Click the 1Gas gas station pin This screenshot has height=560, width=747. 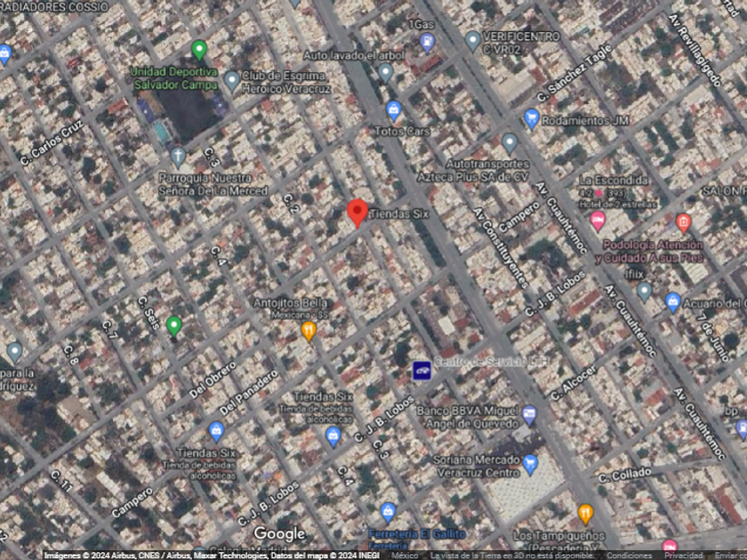tap(428, 43)
